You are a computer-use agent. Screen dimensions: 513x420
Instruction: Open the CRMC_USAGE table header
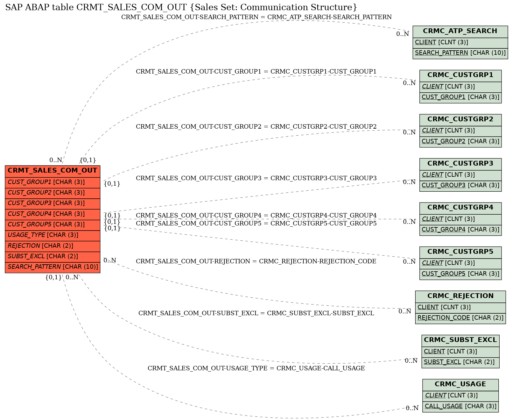tap(460, 385)
